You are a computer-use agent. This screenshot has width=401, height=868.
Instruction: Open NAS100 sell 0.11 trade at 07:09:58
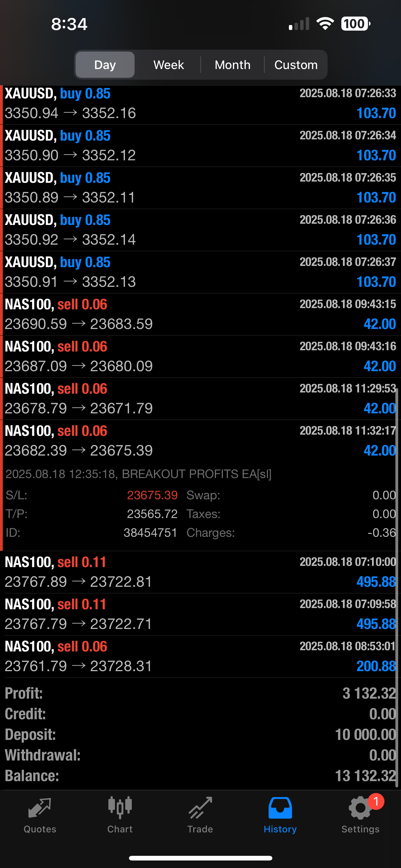(x=200, y=614)
